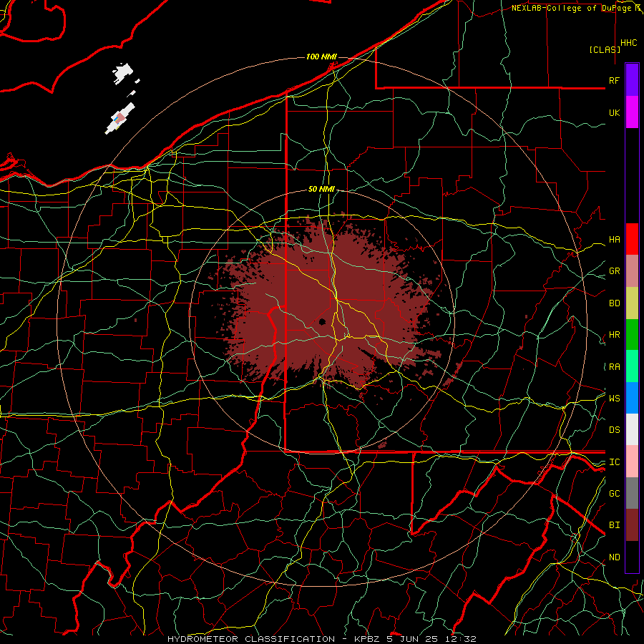Viewport: 644px width, 644px height.
Task: Click the 'KPBZ' radar site identifier
Action: click(367, 639)
